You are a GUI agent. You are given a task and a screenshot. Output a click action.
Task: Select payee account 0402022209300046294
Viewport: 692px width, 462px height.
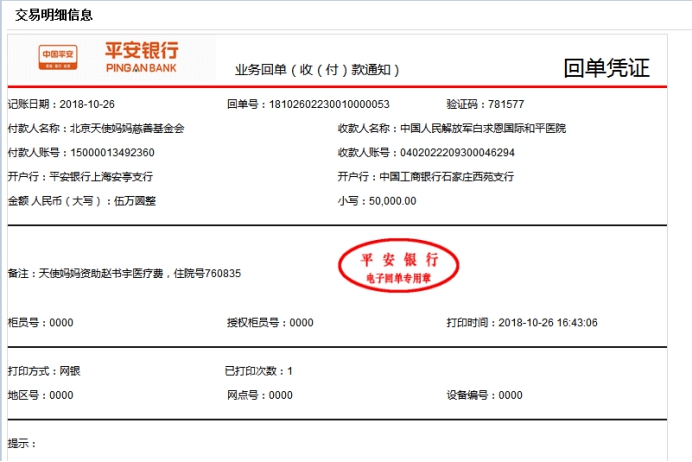click(x=457, y=153)
